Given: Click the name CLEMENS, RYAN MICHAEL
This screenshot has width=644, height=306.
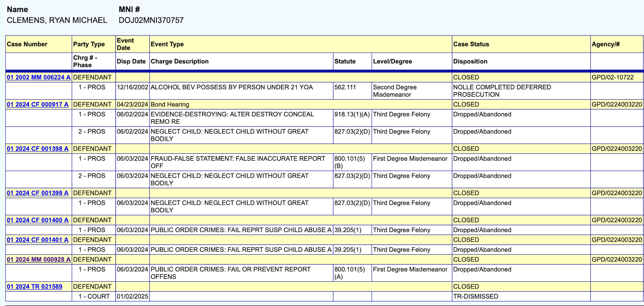Looking at the screenshot, I should [57, 20].
